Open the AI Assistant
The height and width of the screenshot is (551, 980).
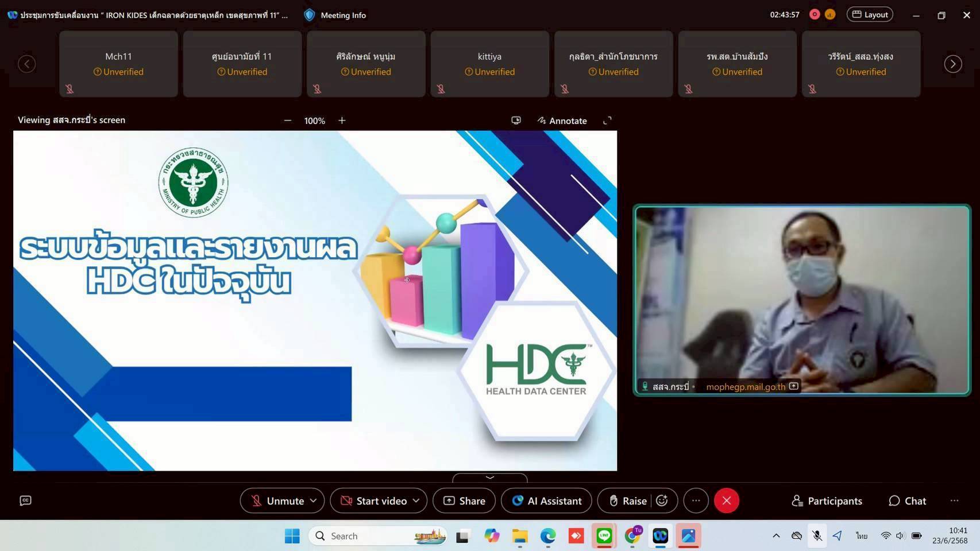[x=546, y=500]
